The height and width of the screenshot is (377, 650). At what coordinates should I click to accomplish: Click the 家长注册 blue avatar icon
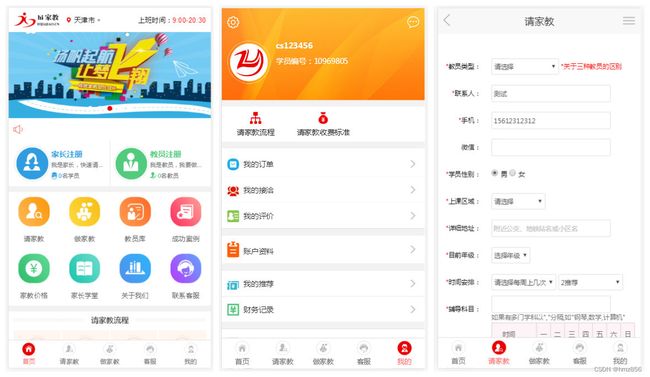(x=32, y=163)
